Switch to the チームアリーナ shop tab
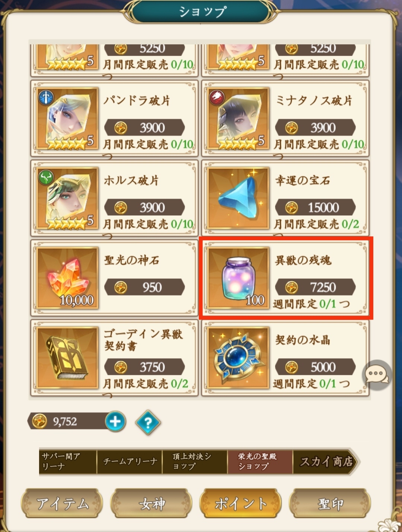The height and width of the screenshot is (532, 402). [x=130, y=462]
